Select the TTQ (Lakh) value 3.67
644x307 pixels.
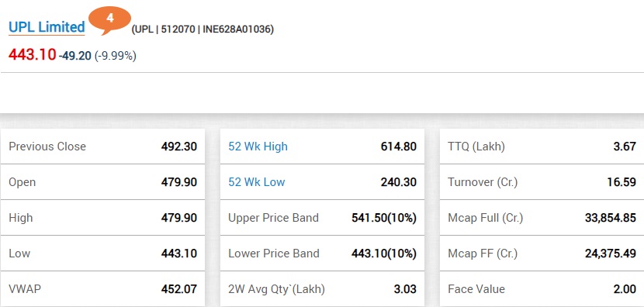coord(625,147)
